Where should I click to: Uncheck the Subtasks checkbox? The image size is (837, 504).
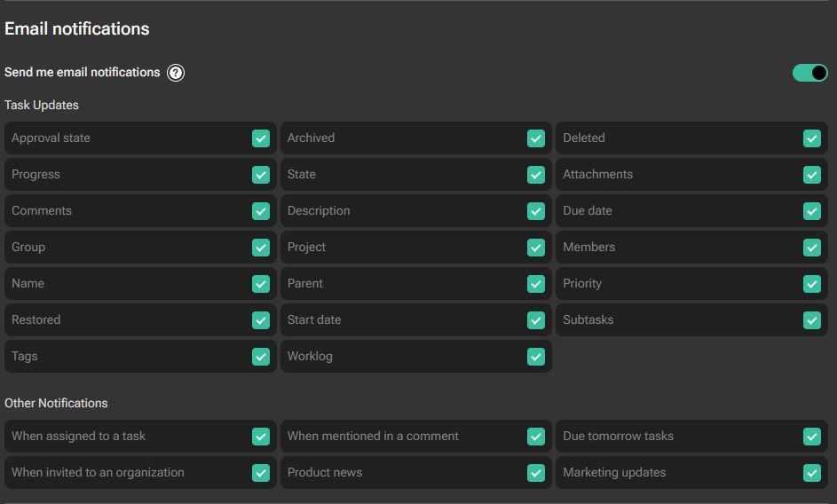coord(812,320)
